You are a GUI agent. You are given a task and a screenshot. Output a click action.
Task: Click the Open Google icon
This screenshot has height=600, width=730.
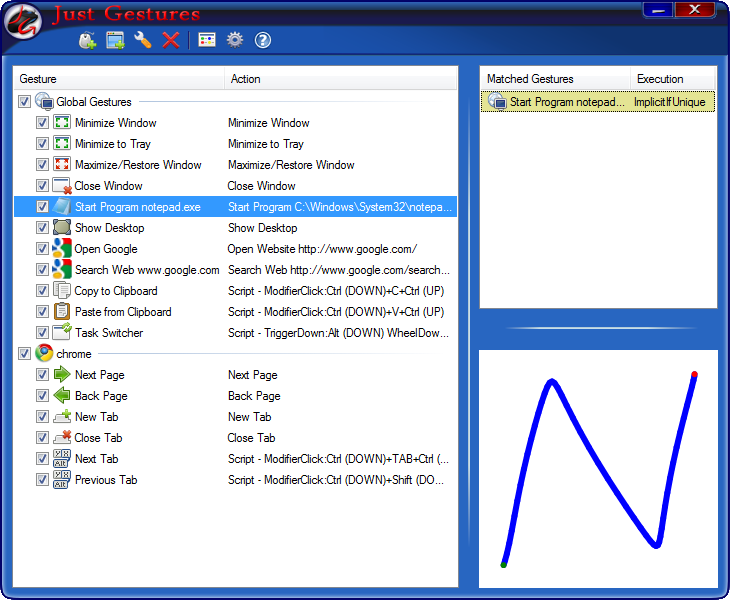click(x=61, y=249)
